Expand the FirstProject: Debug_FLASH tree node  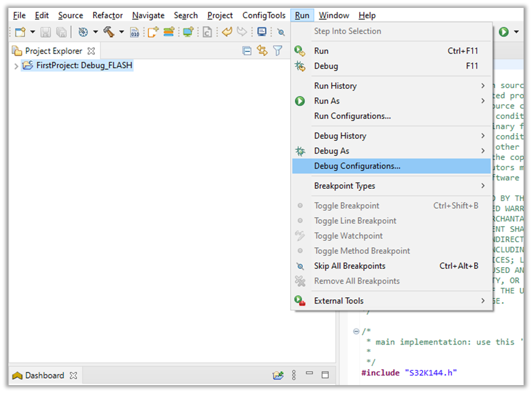coord(15,65)
